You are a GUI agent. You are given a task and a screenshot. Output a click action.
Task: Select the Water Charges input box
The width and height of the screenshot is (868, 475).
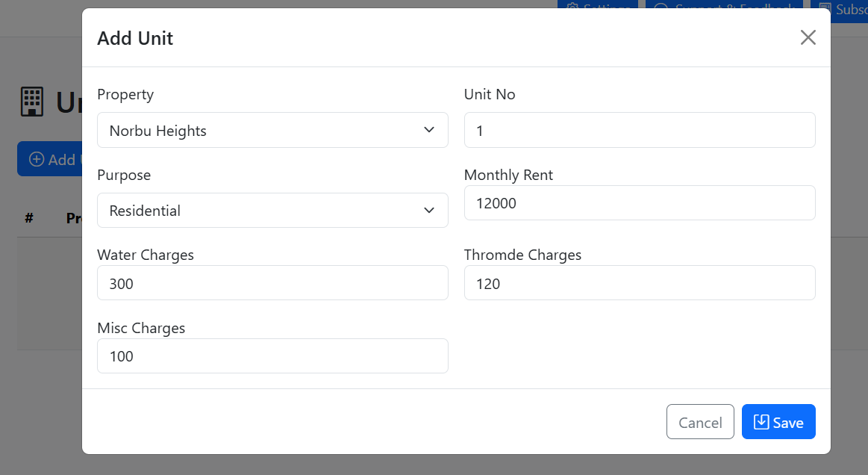tap(272, 283)
